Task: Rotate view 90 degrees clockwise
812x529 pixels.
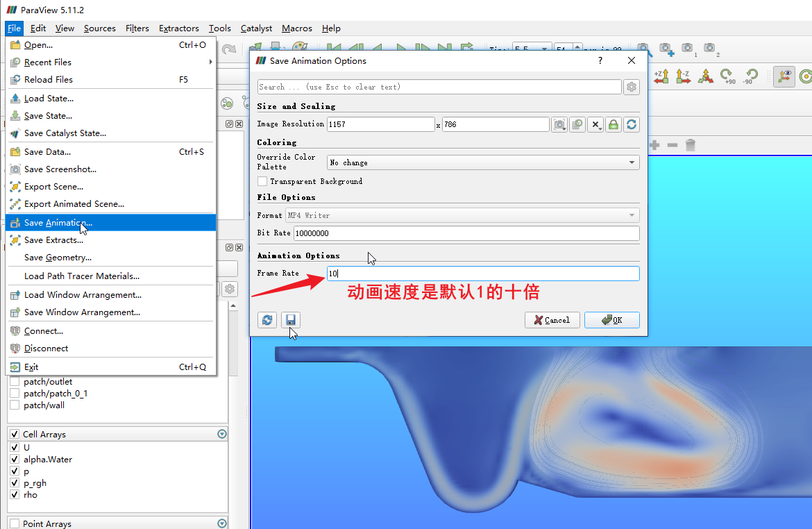Action: pyautogui.click(x=727, y=76)
